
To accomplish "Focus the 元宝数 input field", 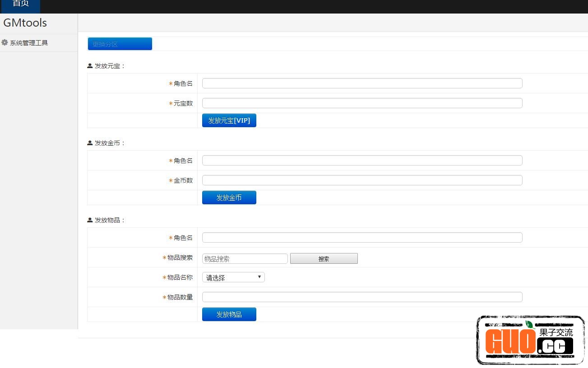I will pos(362,103).
